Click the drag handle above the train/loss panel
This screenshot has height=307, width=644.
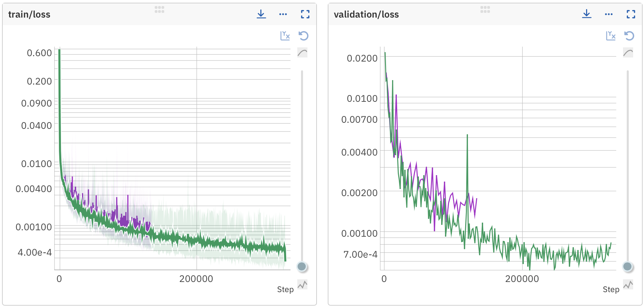pyautogui.click(x=159, y=10)
